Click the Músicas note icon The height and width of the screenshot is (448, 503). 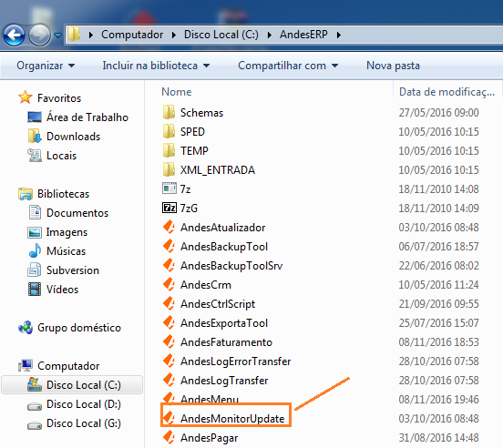tap(35, 251)
